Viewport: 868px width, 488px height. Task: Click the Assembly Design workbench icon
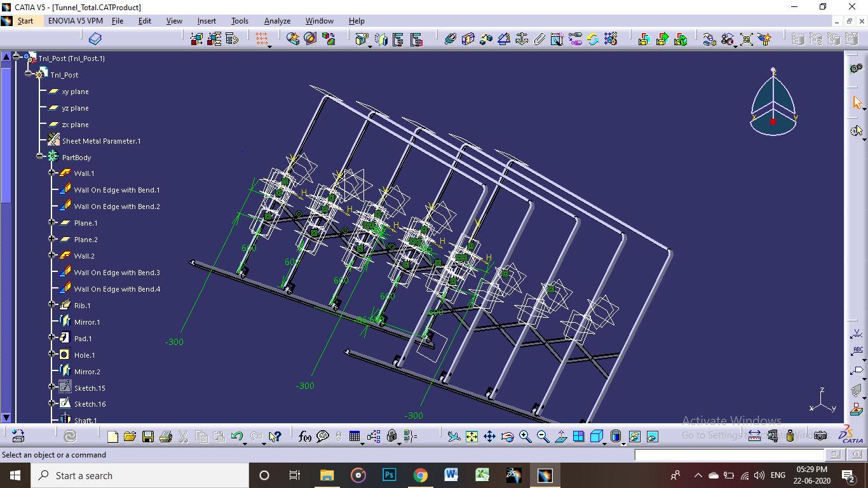[857, 68]
